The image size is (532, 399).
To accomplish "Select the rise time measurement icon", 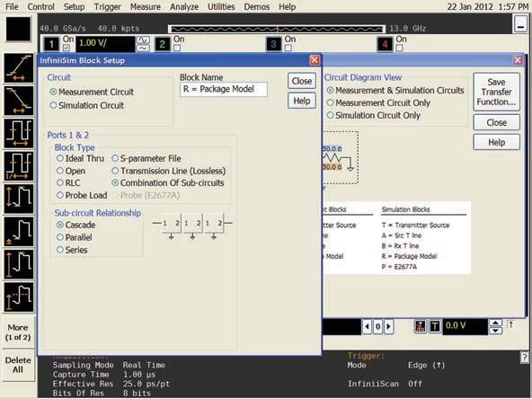I will click(19, 68).
